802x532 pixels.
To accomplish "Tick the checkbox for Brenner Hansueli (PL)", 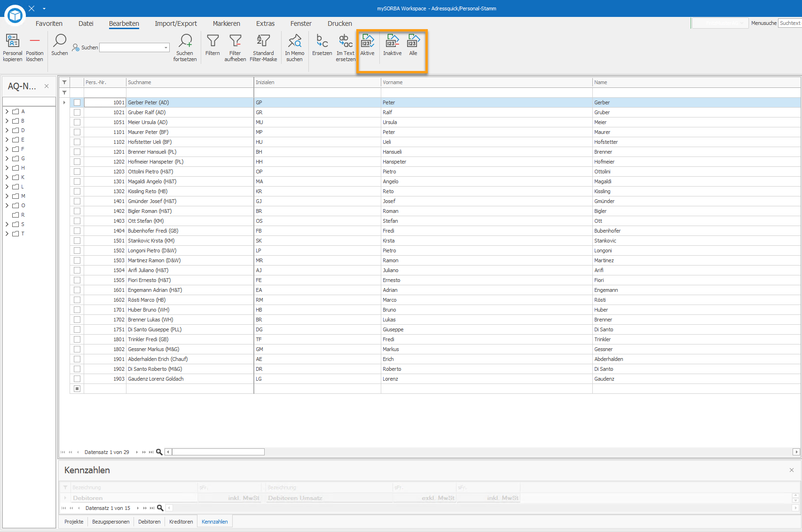I will pos(77,152).
